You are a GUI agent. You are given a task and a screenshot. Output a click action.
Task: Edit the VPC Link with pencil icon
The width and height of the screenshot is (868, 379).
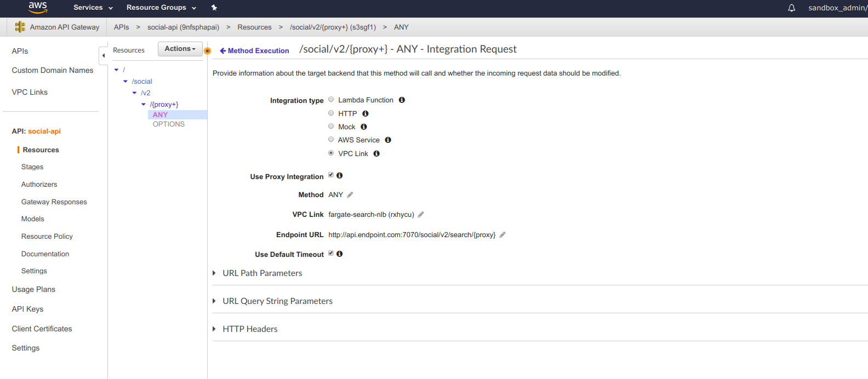(x=421, y=215)
